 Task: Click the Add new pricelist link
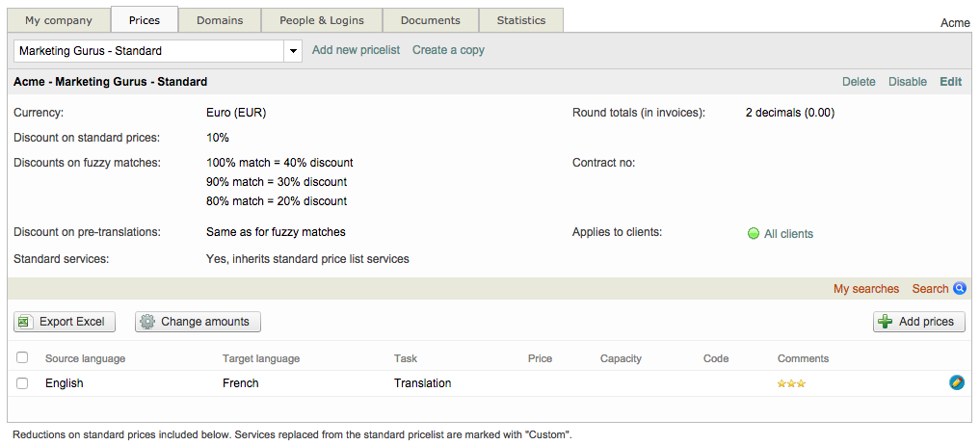pyautogui.click(x=356, y=50)
